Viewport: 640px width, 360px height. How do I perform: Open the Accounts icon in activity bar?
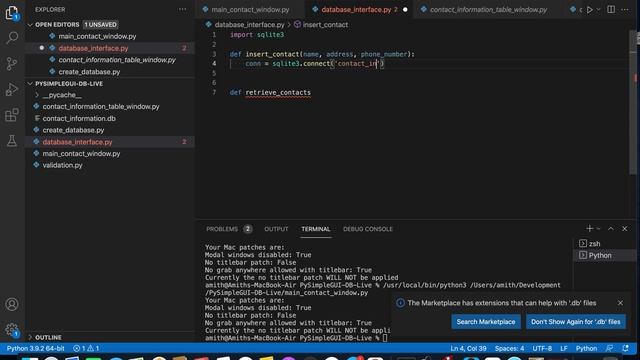[12, 304]
